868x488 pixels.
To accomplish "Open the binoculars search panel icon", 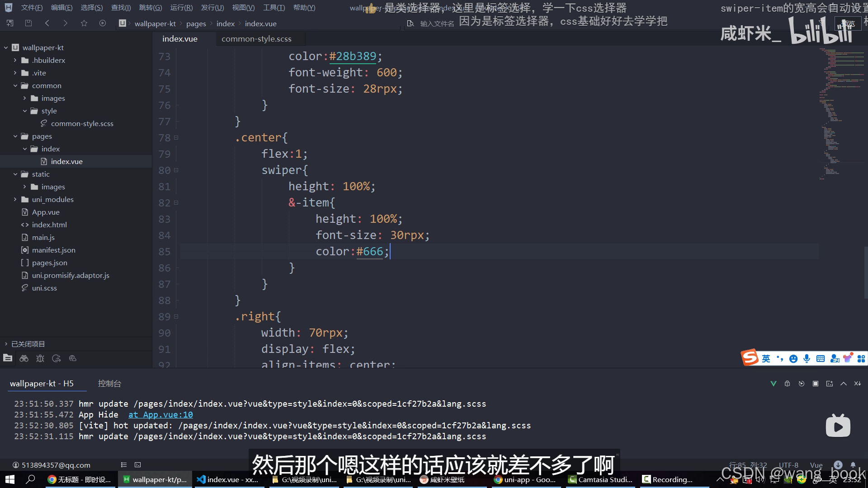I will pos(24,358).
